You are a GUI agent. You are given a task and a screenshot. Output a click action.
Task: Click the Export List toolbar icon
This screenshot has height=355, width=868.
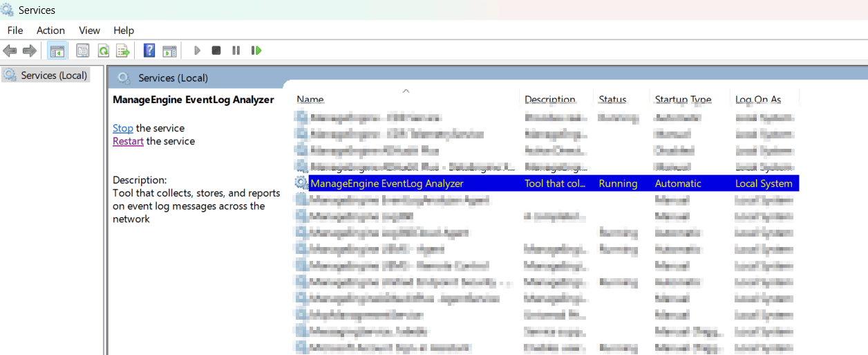(x=123, y=51)
